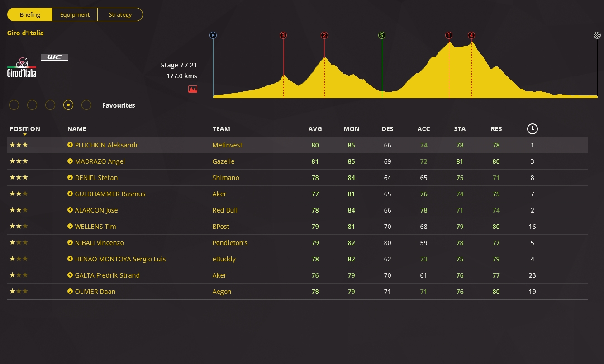This screenshot has height=364, width=604.
Task: Sort by STA column header
Action: point(460,129)
